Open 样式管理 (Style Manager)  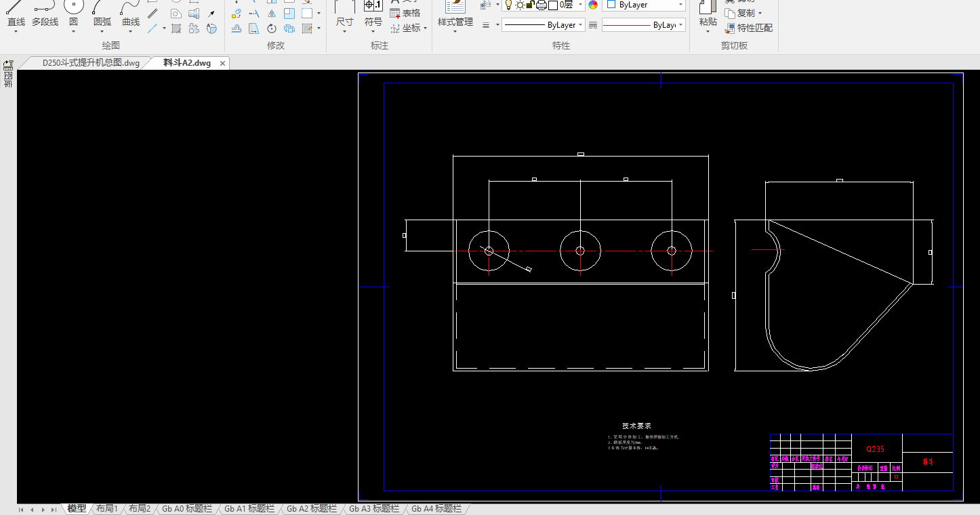(455, 16)
